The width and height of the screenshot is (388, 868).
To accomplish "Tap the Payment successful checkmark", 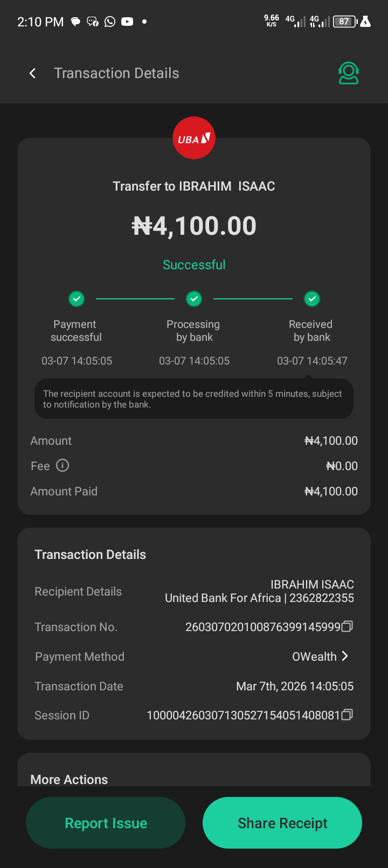I will coord(77,298).
